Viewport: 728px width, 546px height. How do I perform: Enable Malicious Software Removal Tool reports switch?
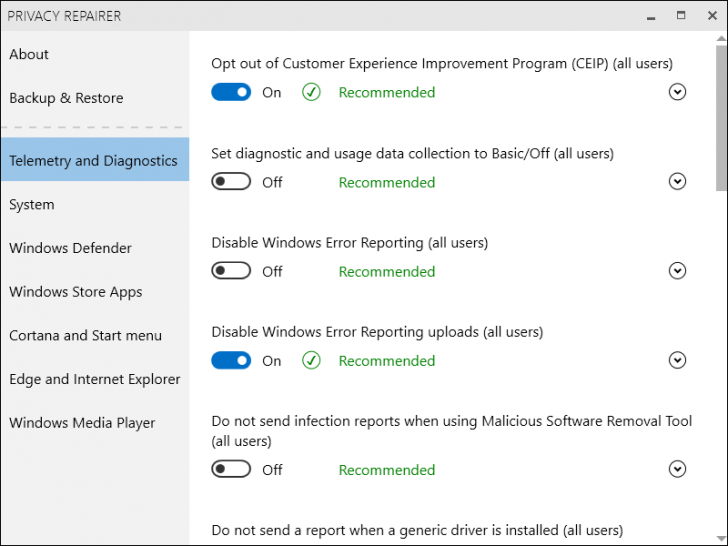tap(231, 469)
